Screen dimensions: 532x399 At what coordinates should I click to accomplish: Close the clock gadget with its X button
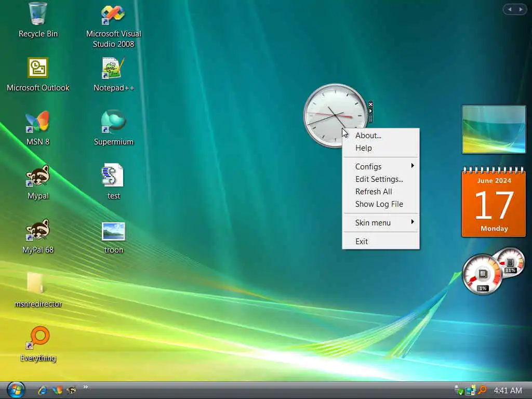click(370, 104)
